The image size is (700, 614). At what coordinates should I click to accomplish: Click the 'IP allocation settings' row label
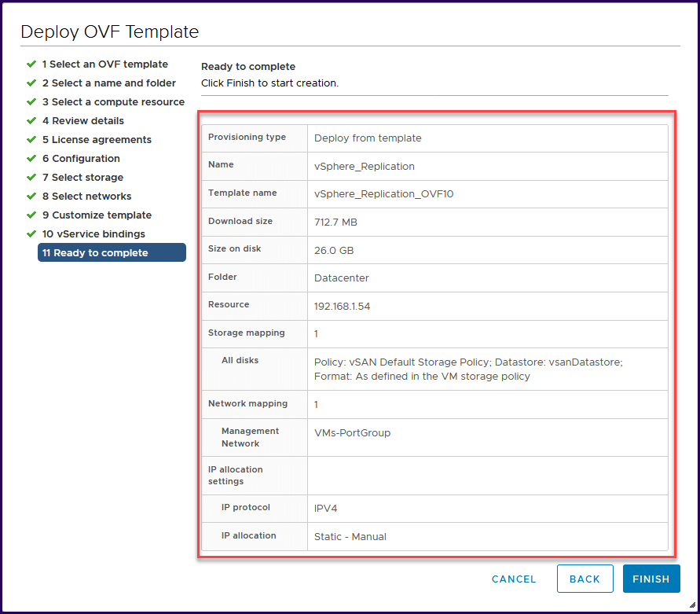pyautogui.click(x=235, y=475)
